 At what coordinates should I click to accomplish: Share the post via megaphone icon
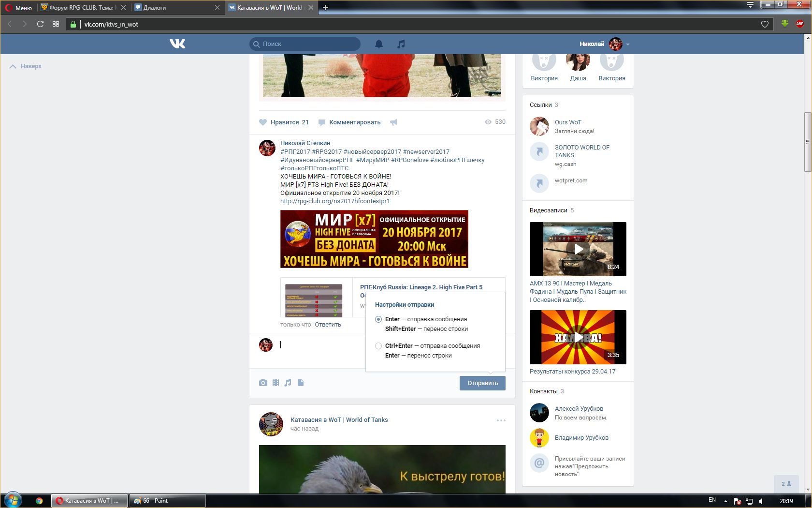tap(393, 122)
